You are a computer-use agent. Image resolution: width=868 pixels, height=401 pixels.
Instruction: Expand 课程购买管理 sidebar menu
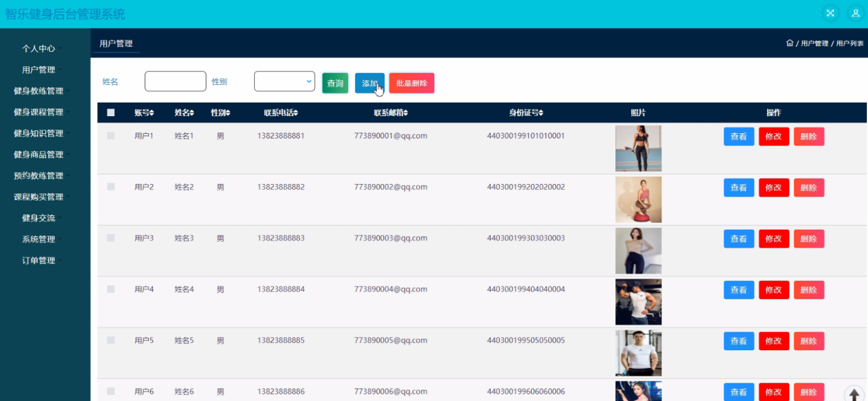click(x=41, y=197)
